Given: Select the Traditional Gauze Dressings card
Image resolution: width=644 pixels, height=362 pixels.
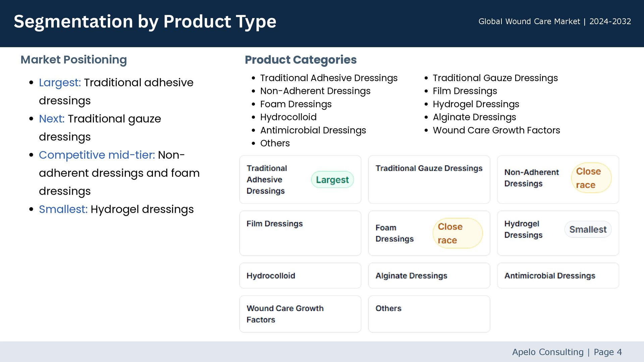Looking at the screenshot, I should 429,179.
